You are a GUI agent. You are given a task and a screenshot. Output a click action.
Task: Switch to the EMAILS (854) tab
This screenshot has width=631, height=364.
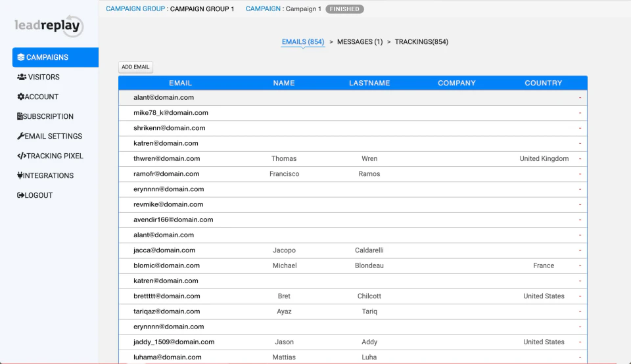tap(303, 42)
